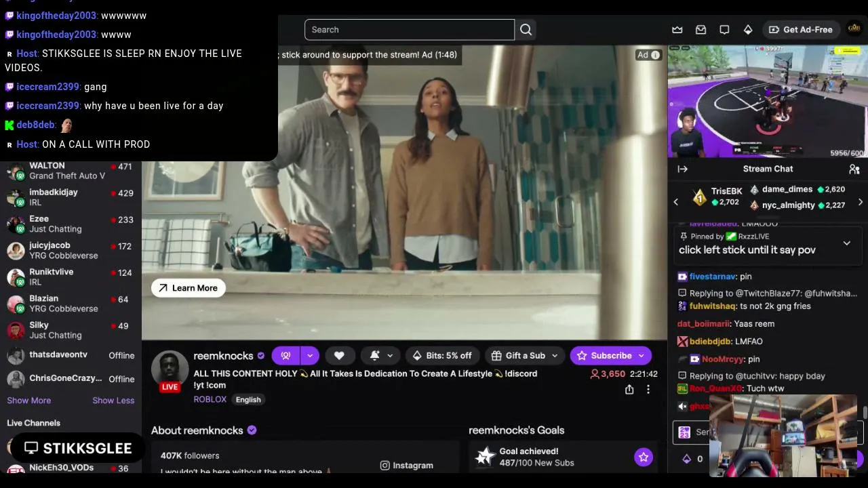Show previous gift leaderboard entry
Viewport: 868px width, 488px height.
point(675,202)
